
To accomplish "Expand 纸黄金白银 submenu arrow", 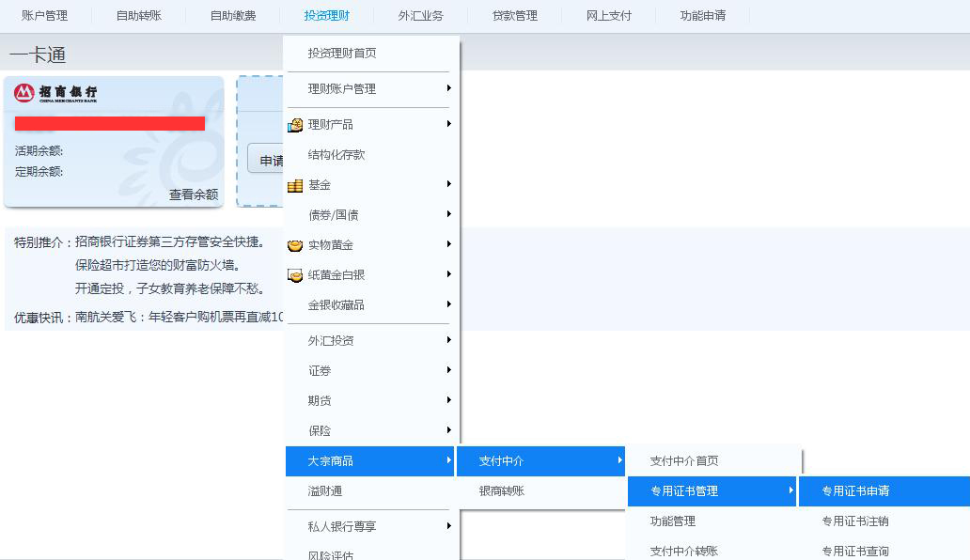I will (x=448, y=274).
